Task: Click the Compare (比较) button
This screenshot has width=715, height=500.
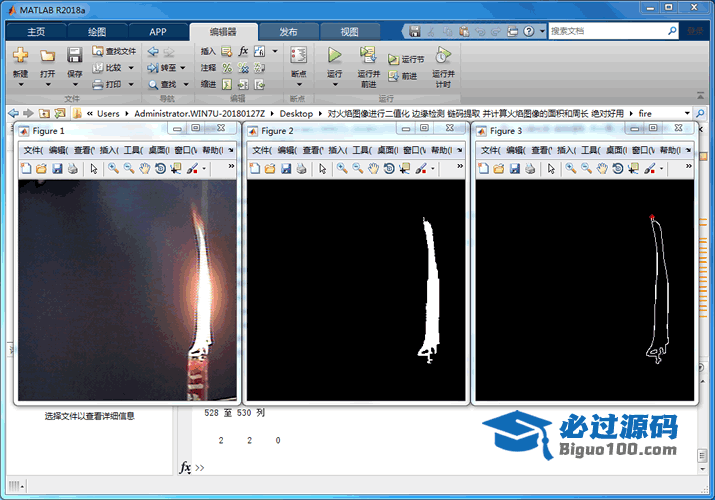Action: [x=108, y=68]
